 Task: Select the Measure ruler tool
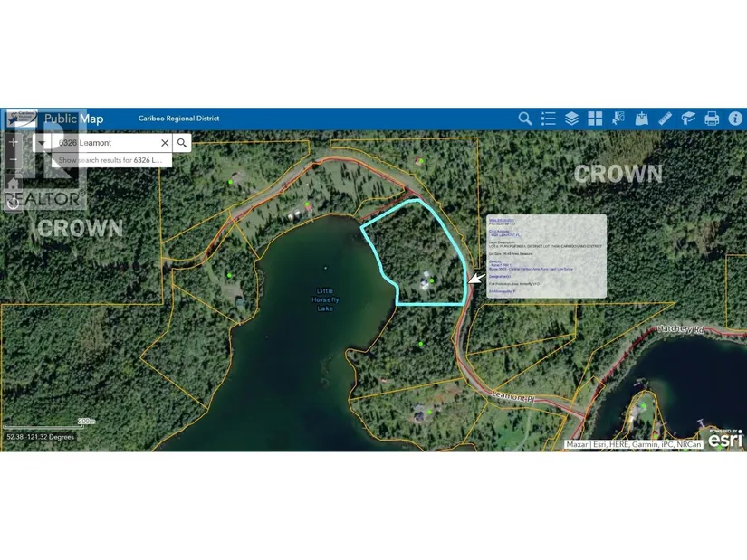click(x=666, y=119)
